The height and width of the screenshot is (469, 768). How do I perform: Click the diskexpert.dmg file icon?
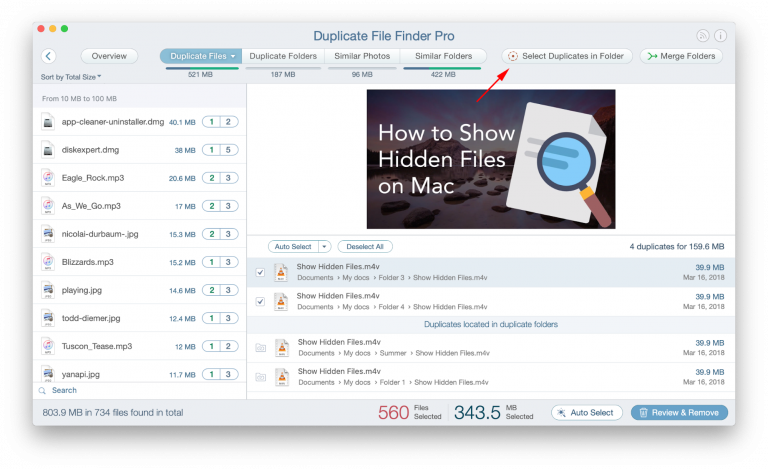[48, 150]
